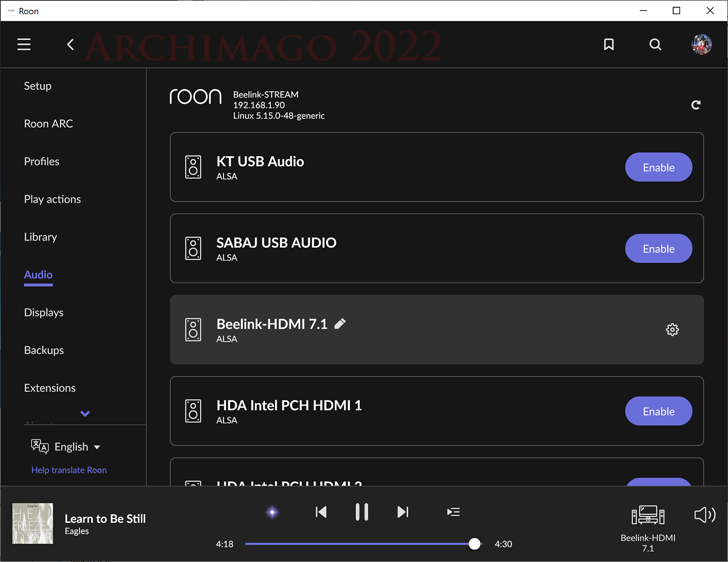Viewport: 728px width, 562px height.
Task: Click the Learn to Be Still title
Action: (105, 519)
